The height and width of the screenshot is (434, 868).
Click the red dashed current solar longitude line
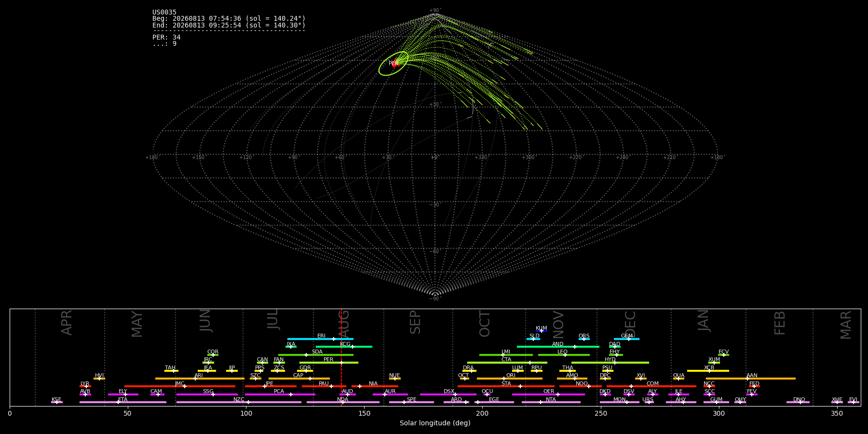(x=341, y=357)
